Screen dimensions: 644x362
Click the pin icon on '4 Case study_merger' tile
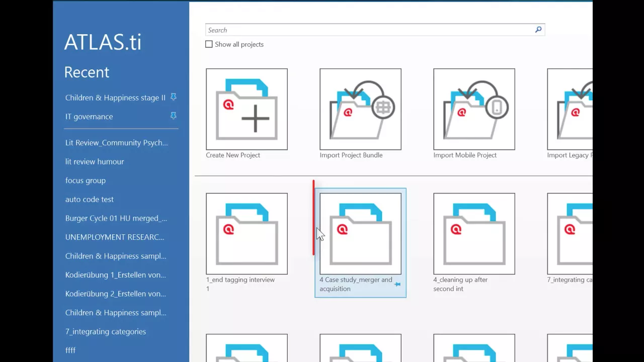point(397,284)
